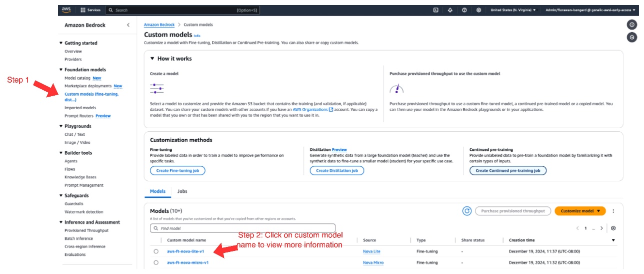Open the aws-ft-nova-lite-v1 model link
This screenshot has height=274, width=644.
coord(185,251)
